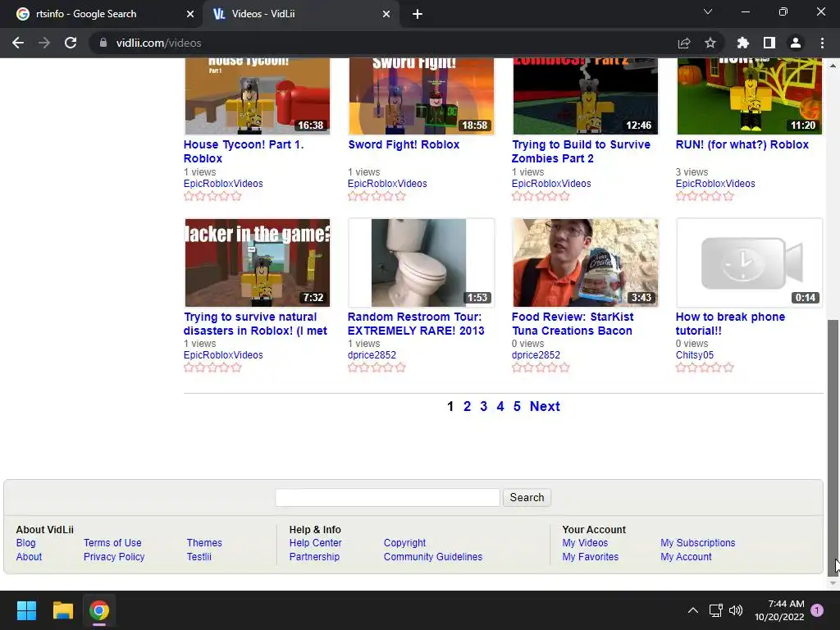Open the natural disasters video thumbnail
Viewport: 840px width, 630px height.
[x=257, y=262]
